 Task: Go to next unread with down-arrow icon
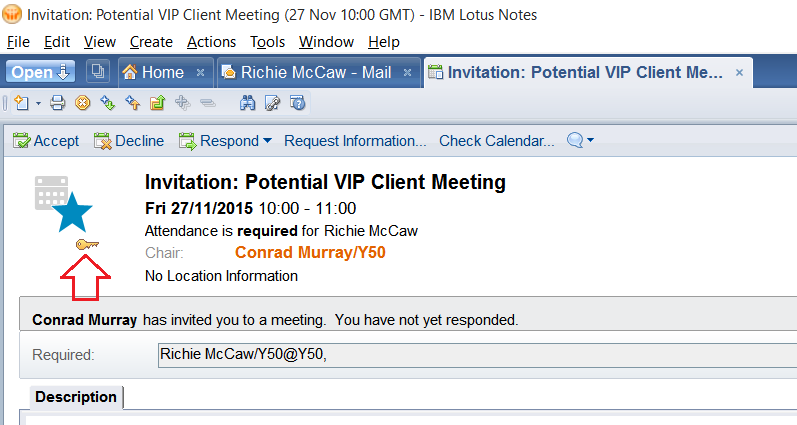tap(107, 103)
